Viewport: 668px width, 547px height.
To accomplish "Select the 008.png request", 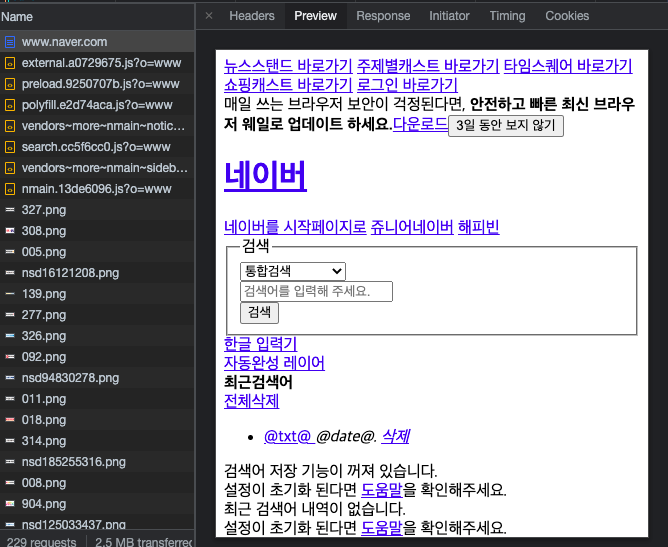I will pyautogui.click(x=97, y=483).
